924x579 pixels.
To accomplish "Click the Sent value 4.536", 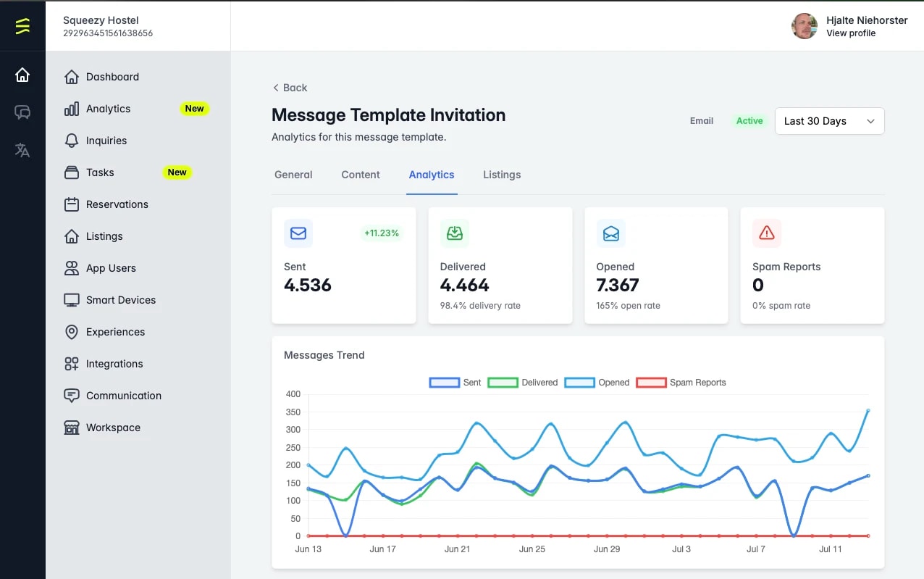I will (x=308, y=286).
